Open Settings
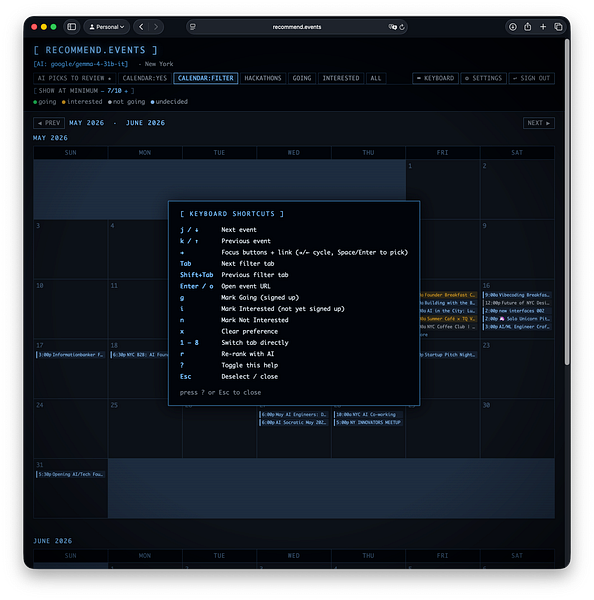Screen dimensions: 594x600 tap(483, 78)
